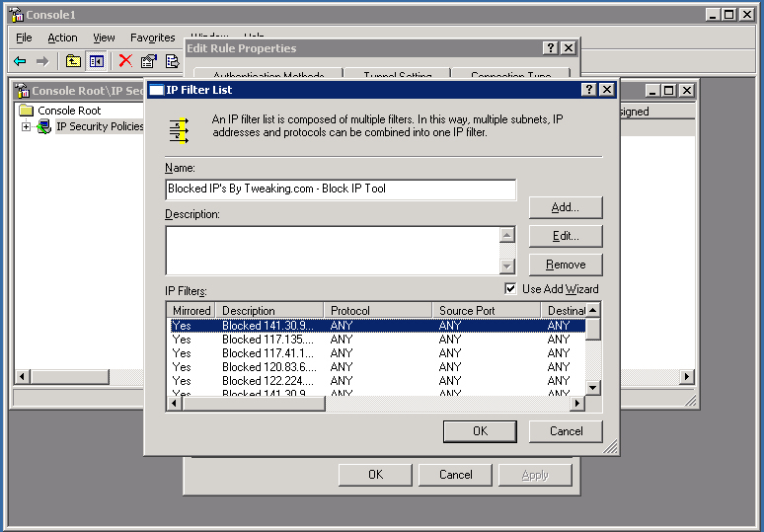The image size is (764, 532).
Task: Click the help question mark in IP Filter List
Action: click(589, 90)
